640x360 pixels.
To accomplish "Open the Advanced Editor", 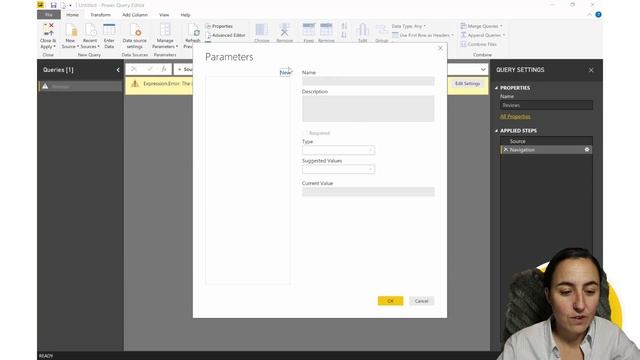I will 225,35.
